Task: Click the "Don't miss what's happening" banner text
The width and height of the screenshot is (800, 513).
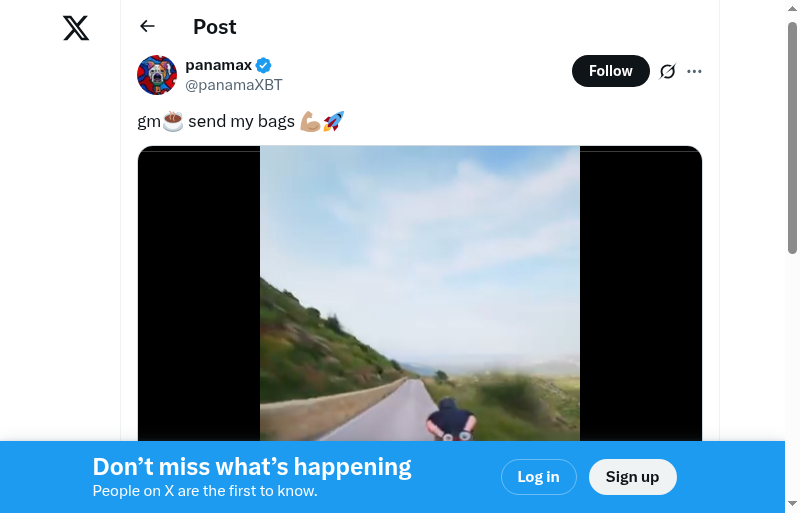Action: coord(252,467)
